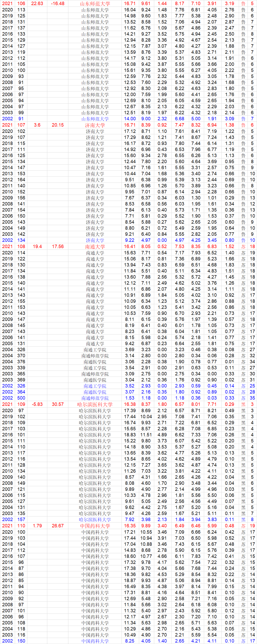Screen dimensions: 257x644
Task: Click blue 哈尔滨医科大学 name in 2002 row
Action: pos(95,520)
